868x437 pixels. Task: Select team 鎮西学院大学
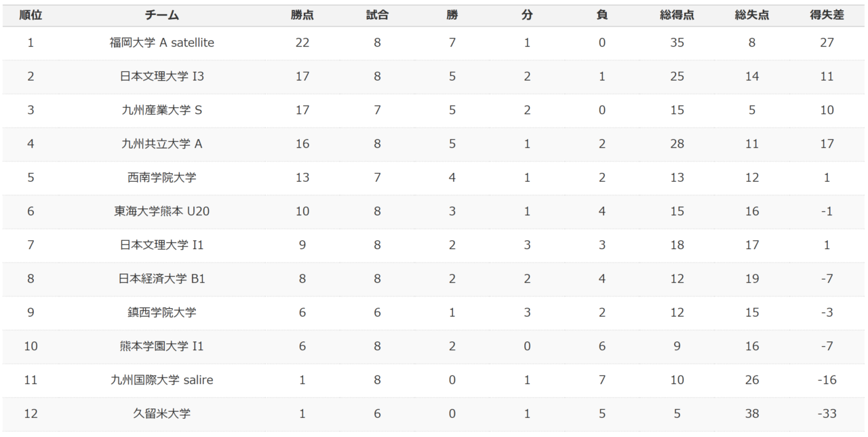(x=162, y=312)
